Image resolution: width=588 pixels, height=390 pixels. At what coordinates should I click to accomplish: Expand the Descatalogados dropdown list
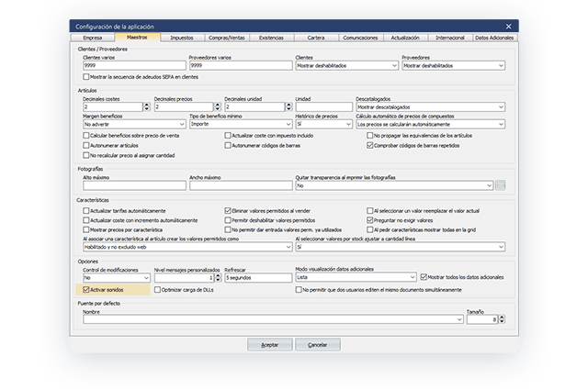tap(500, 106)
